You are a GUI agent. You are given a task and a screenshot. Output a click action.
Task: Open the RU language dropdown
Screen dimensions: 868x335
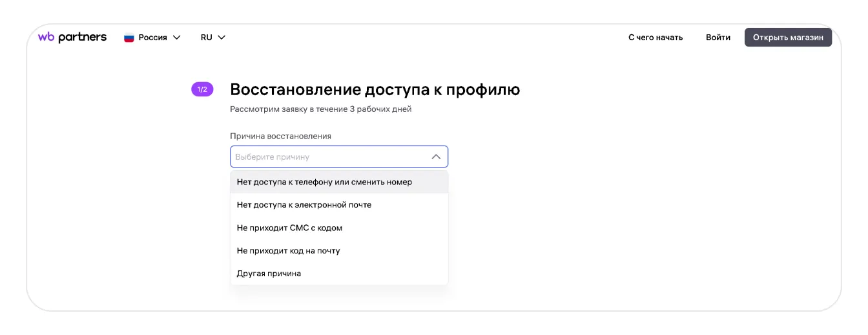click(212, 38)
